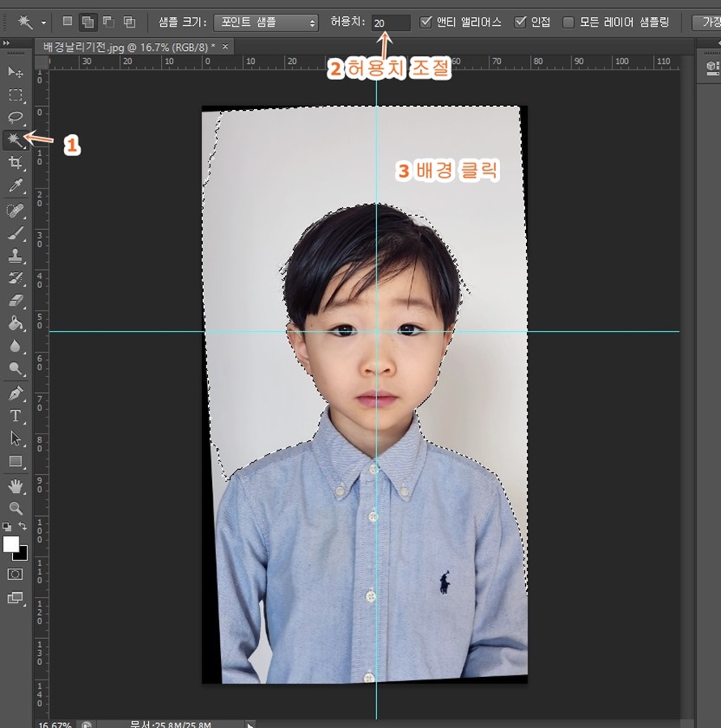Viewport: 721px width, 728px height.
Task: Open the foreground color swatch
Action: tap(11, 544)
